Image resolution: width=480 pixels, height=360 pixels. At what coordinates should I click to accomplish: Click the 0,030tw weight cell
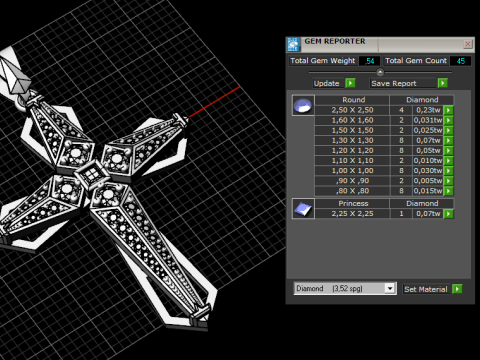tap(428, 171)
